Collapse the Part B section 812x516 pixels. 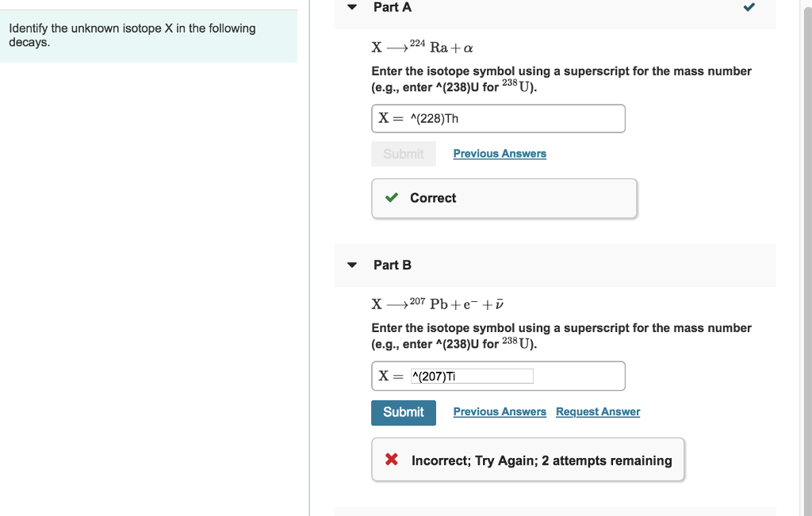point(351,265)
